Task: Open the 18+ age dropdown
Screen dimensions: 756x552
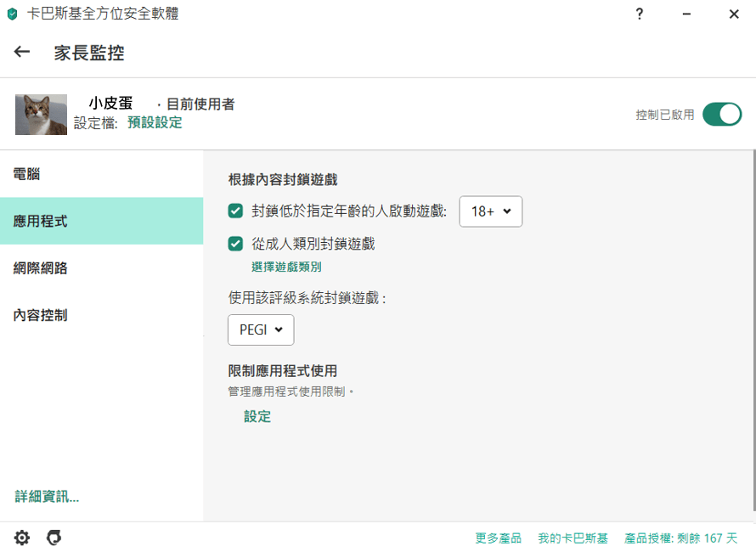Action: (x=490, y=211)
